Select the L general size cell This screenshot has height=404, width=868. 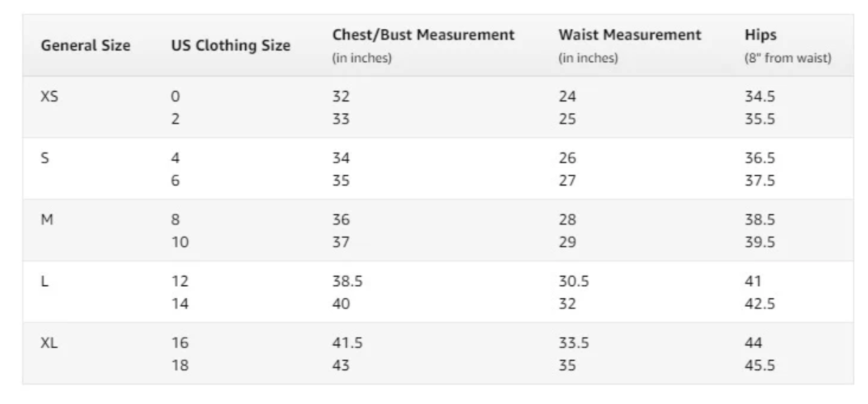[x=45, y=281]
